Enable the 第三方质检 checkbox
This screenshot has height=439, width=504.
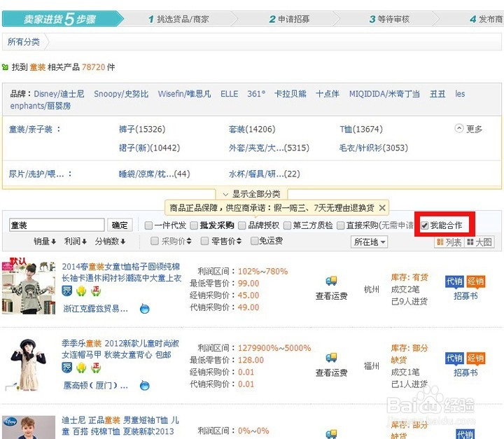pos(287,225)
